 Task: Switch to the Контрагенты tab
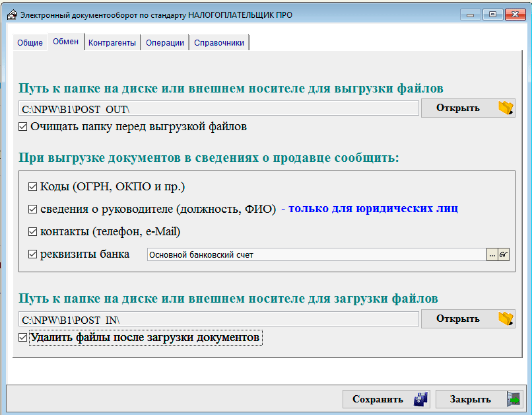click(112, 43)
